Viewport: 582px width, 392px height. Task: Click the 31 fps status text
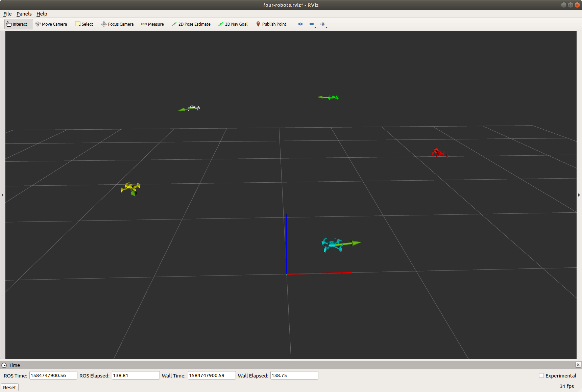[x=567, y=386]
